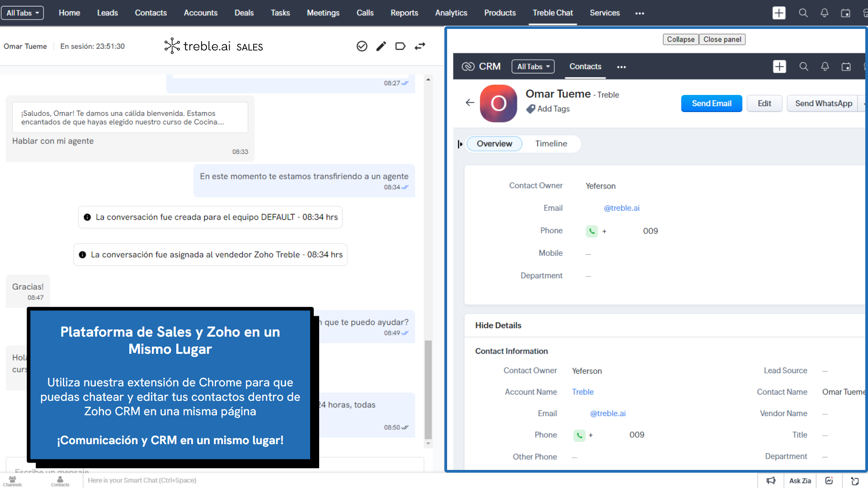Click the transfer arrows icon in chat header
Image resolution: width=868 pixels, height=488 pixels.
(420, 46)
